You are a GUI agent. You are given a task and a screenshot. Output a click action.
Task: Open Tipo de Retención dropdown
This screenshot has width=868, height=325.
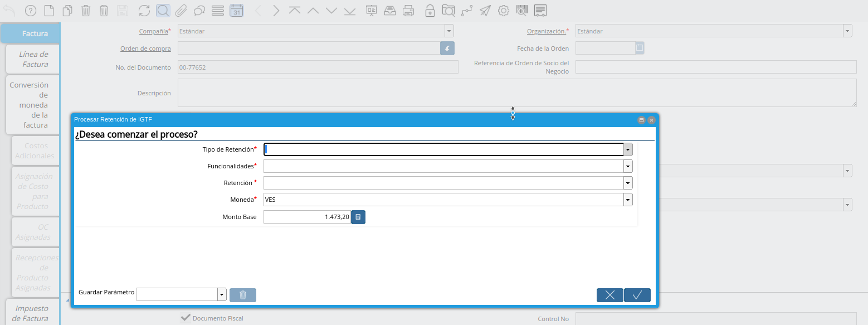pos(628,149)
